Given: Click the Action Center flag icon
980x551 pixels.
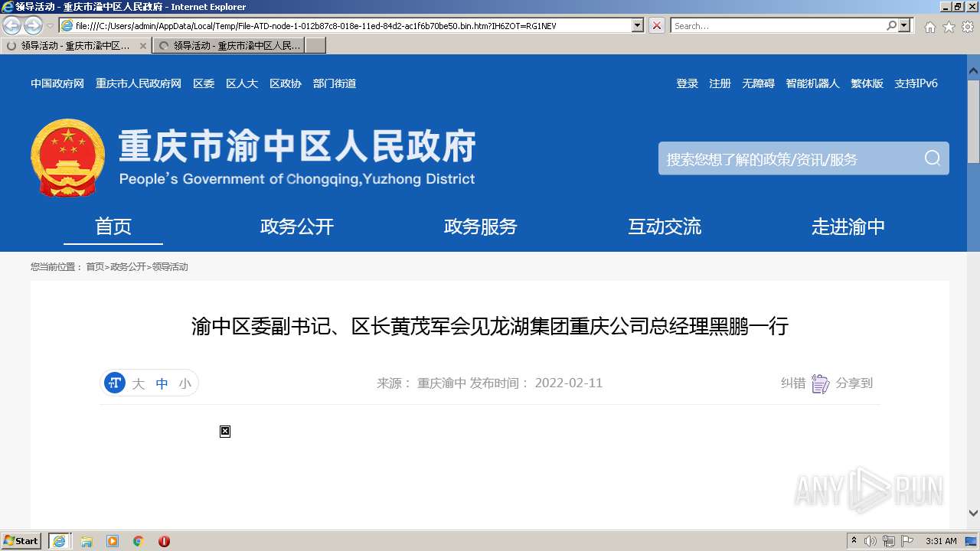Looking at the screenshot, I should click(x=907, y=541).
